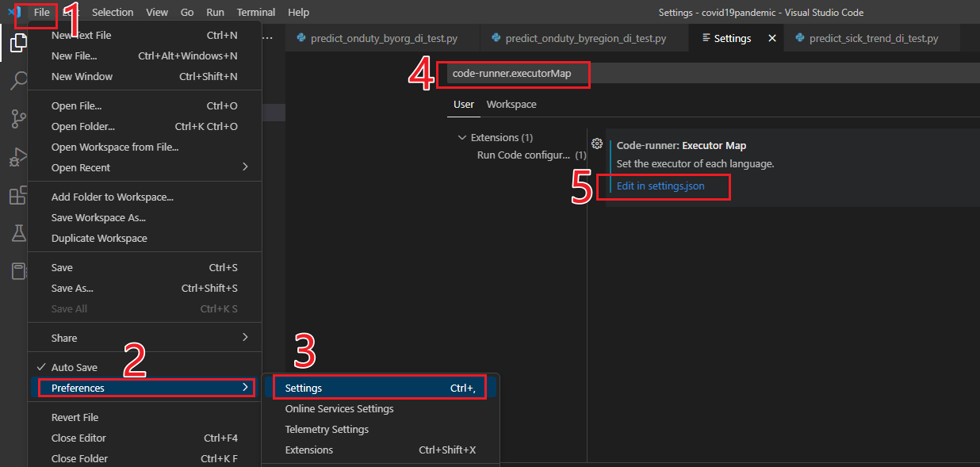Select Add Folder to Workspace...

tap(144, 197)
